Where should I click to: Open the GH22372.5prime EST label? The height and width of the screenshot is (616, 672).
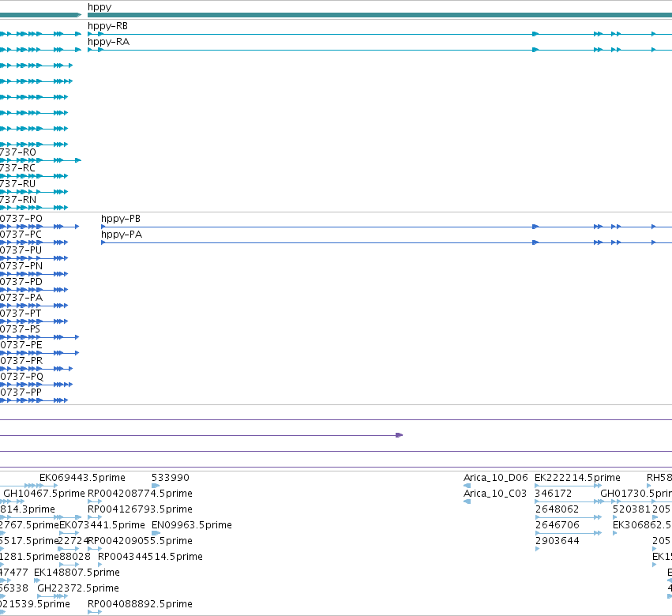click(78, 589)
